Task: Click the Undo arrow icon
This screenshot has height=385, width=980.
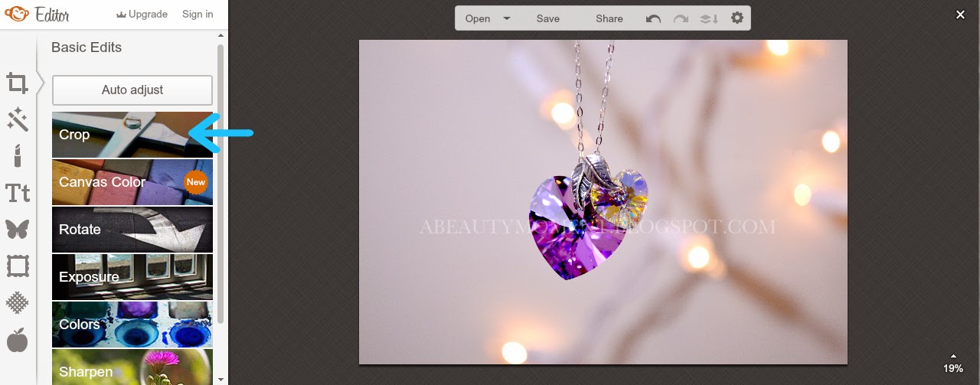Action: tap(653, 18)
